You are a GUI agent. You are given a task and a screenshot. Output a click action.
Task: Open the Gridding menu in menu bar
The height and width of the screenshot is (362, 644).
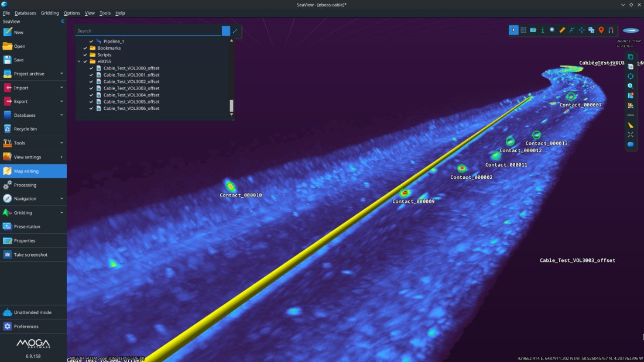pos(50,13)
